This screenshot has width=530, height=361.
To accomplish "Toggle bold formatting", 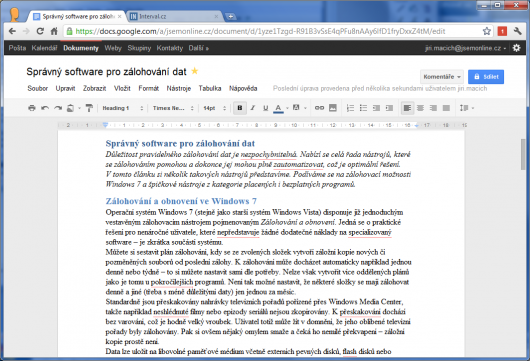I will tap(240, 108).
